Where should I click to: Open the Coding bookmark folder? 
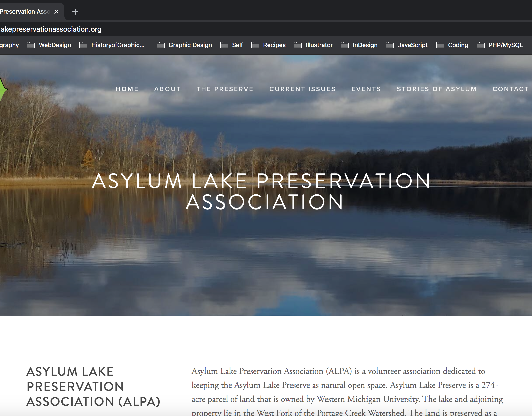(452, 45)
